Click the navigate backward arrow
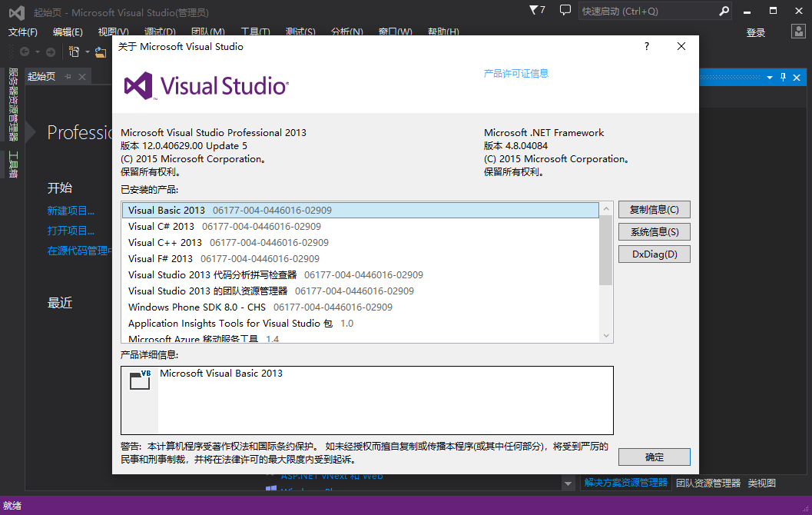The width and height of the screenshot is (812, 515). click(25, 51)
